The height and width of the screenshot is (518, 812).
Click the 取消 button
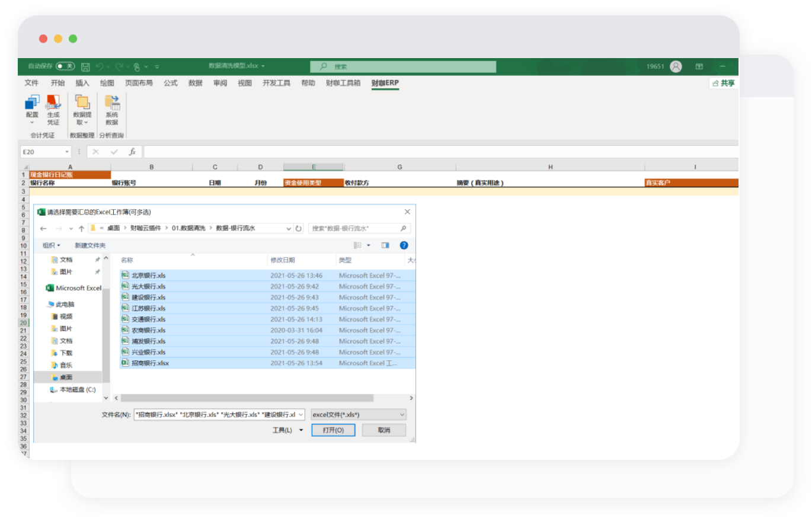click(383, 430)
